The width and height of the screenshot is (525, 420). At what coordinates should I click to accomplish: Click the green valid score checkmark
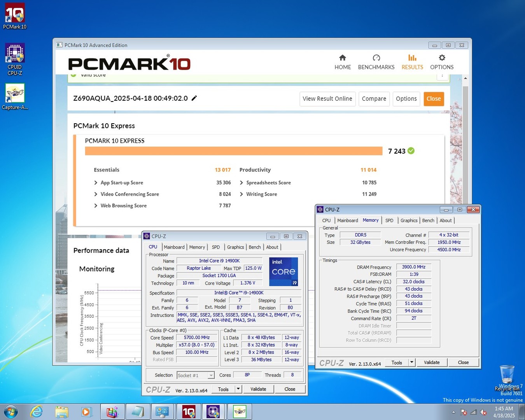point(411,151)
